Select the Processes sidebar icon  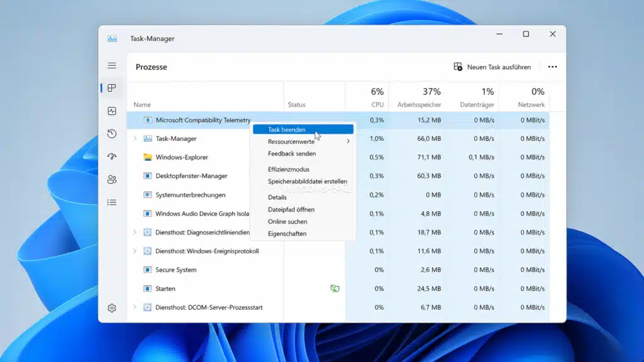click(112, 88)
